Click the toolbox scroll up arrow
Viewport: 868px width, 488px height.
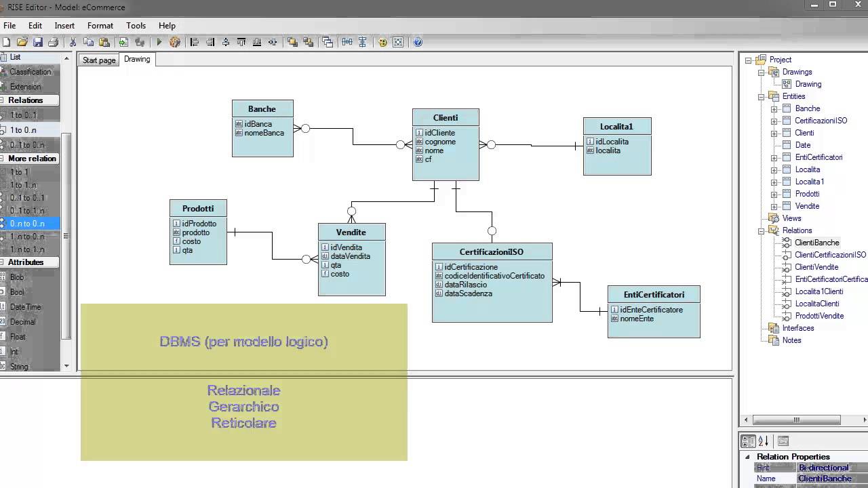tap(66, 59)
